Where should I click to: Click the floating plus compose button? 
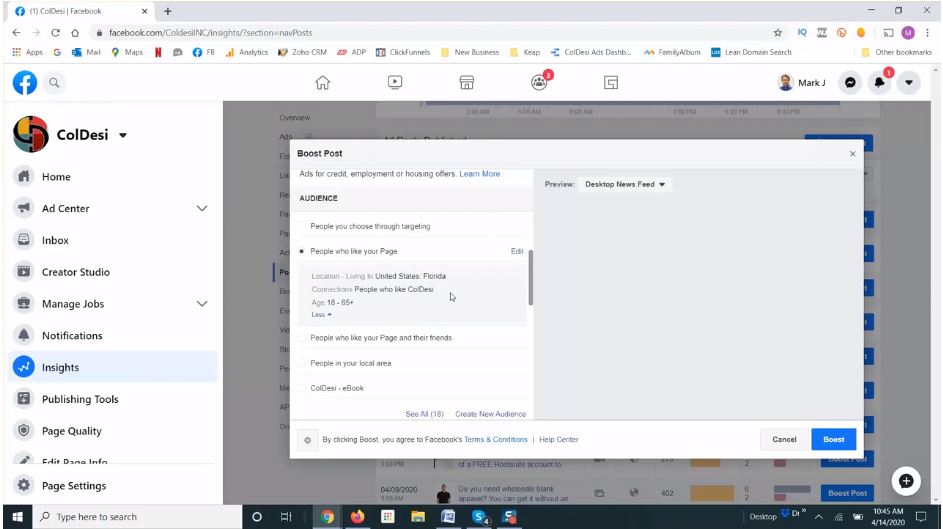[906, 481]
